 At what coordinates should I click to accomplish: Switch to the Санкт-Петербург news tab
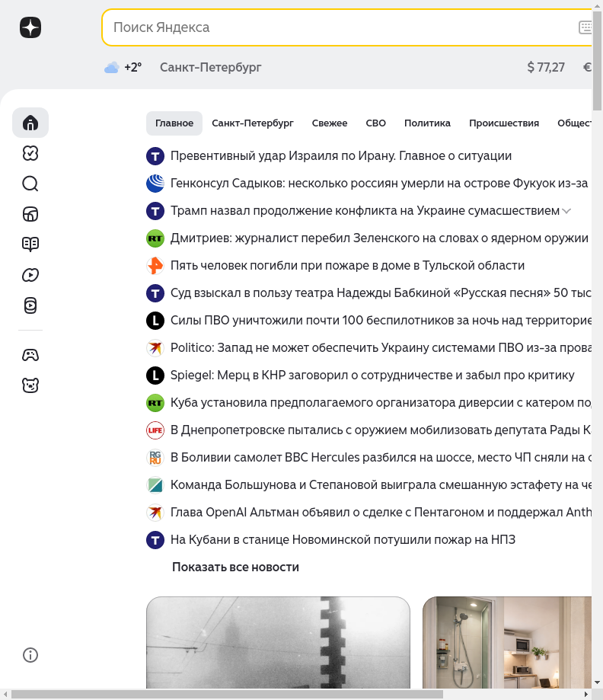[x=253, y=123]
